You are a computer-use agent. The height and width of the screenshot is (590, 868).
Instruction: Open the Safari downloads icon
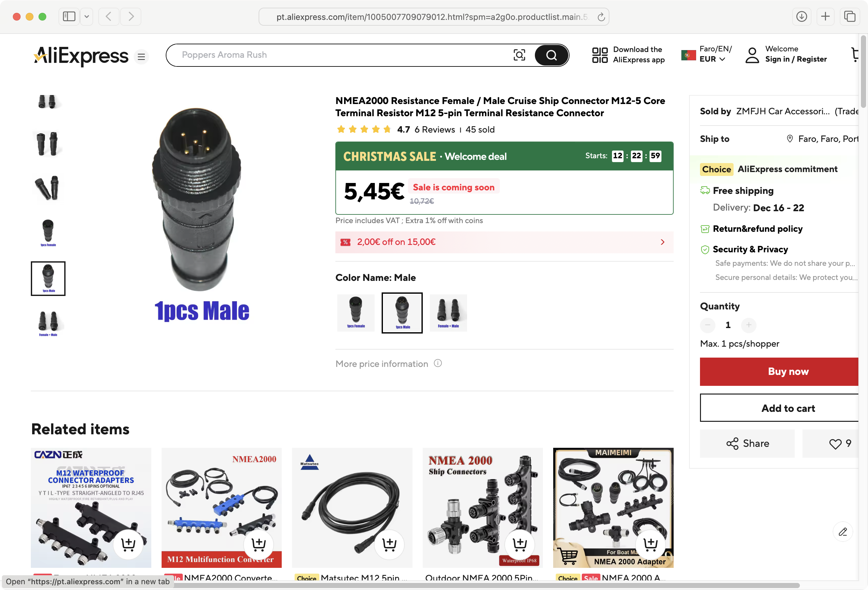click(801, 16)
